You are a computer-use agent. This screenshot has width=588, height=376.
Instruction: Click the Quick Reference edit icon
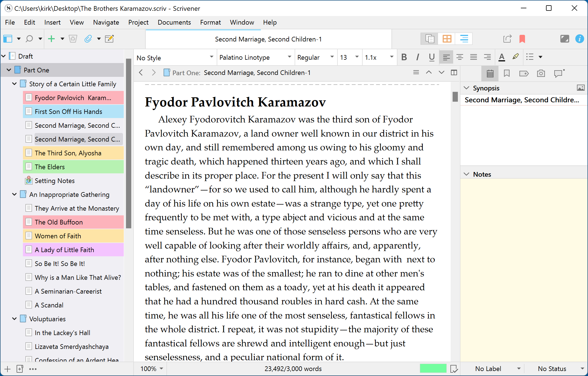(x=109, y=39)
